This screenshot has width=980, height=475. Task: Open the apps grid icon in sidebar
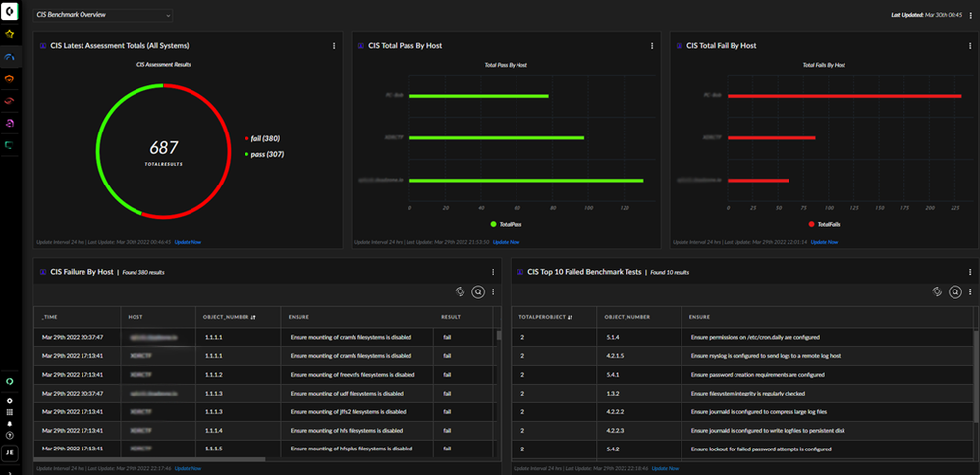coord(10,412)
